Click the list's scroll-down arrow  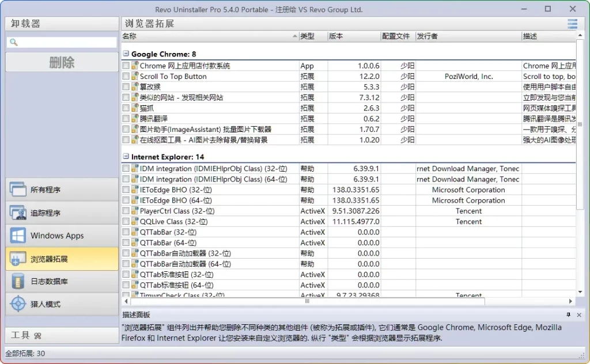point(580,292)
